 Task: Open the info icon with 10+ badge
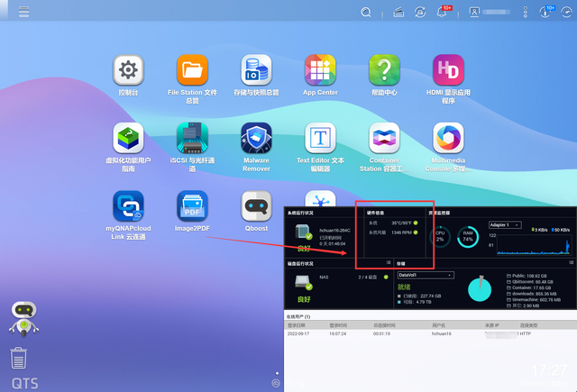pyautogui.click(x=546, y=12)
